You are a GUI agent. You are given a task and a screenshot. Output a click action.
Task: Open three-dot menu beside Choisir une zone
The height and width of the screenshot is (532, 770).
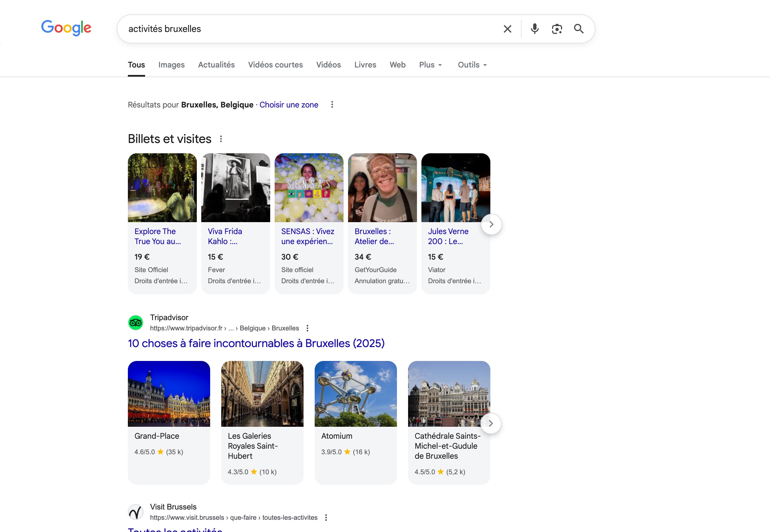coord(332,105)
